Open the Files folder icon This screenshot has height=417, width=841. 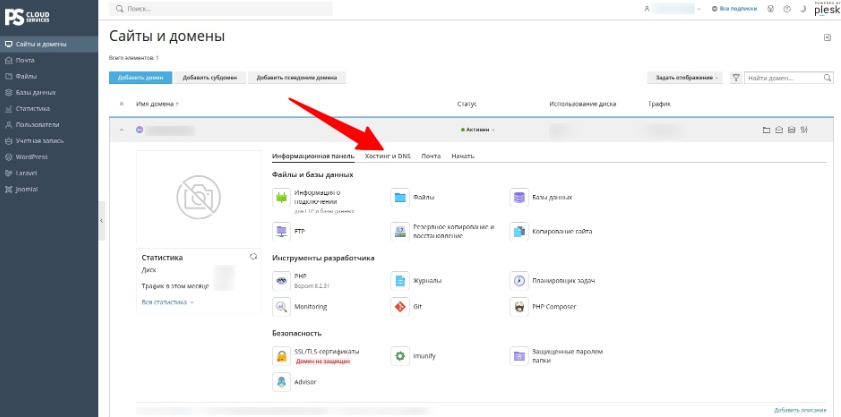(x=400, y=197)
